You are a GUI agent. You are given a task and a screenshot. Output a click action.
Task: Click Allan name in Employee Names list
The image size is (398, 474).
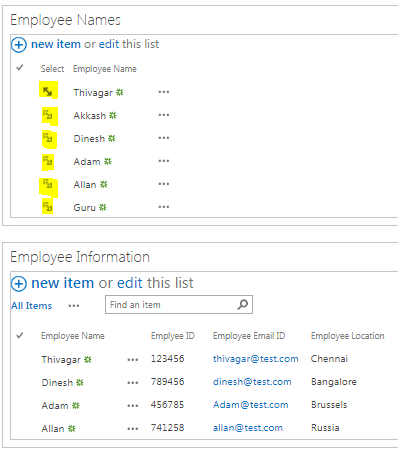pyautogui.click(x=85, y=184)
